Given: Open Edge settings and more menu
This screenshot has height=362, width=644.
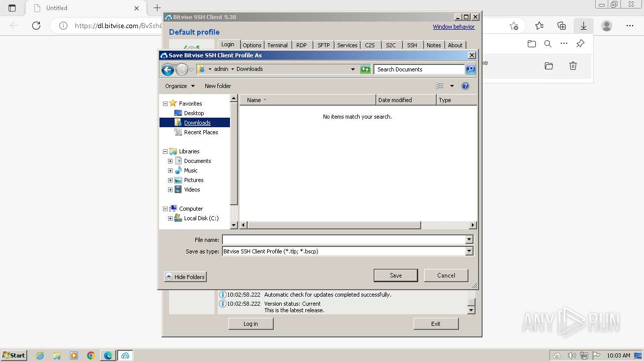Looking at the screenshot, I should 630,26.
